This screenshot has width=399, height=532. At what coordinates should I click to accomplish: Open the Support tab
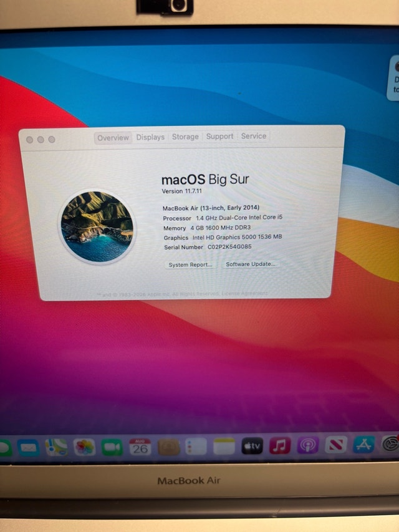(220, 137)
